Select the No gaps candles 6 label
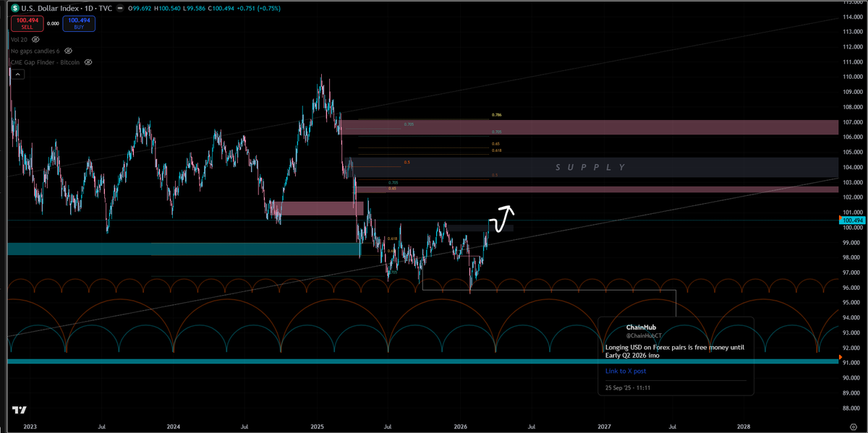 pyautogui.click(x=35, y=51)
